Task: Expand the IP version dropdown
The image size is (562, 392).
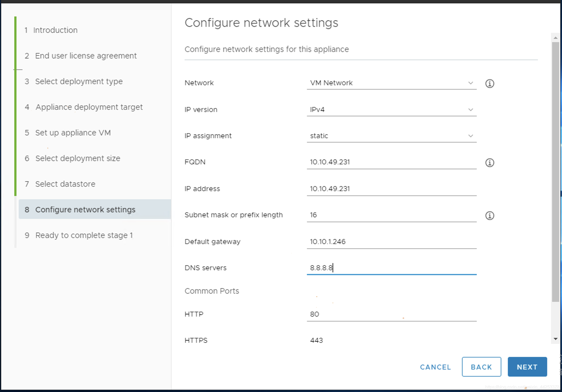Action: [x=470, y=109]
